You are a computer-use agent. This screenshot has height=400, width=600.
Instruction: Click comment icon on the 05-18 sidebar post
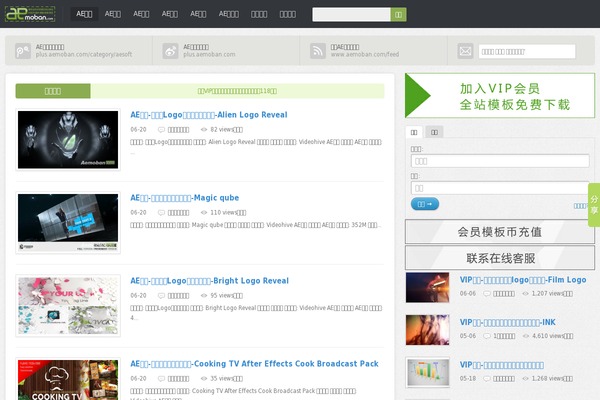pyautogui.click(x=487, y=379)
